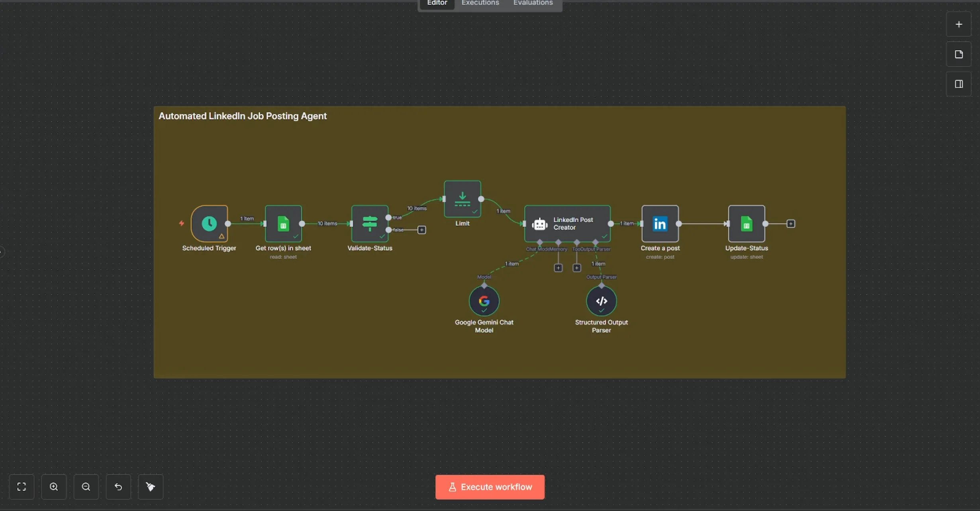This screenshot has height=511, width=980.
Task: Select the LinkedIn Create a post node
Action: coord(660,224)
